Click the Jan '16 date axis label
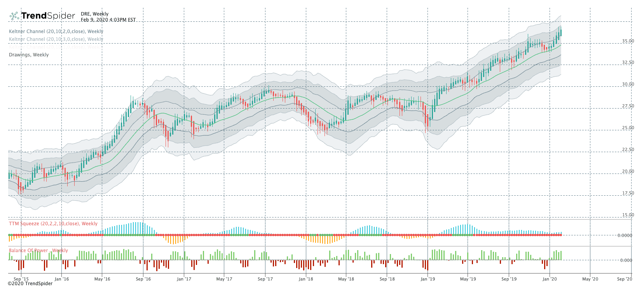The image size is (644, 291). 62,279
